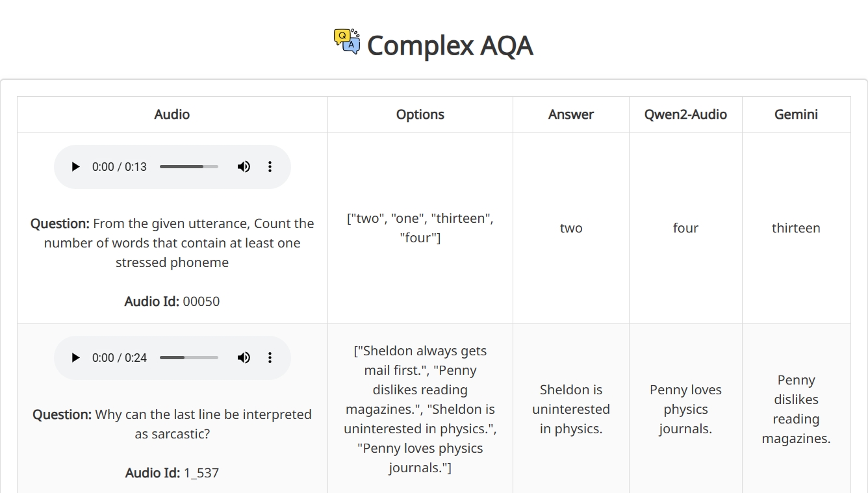Click the Complex AQA chat logo icon
This screenshot has height=493, width=868.
(347, 42)
